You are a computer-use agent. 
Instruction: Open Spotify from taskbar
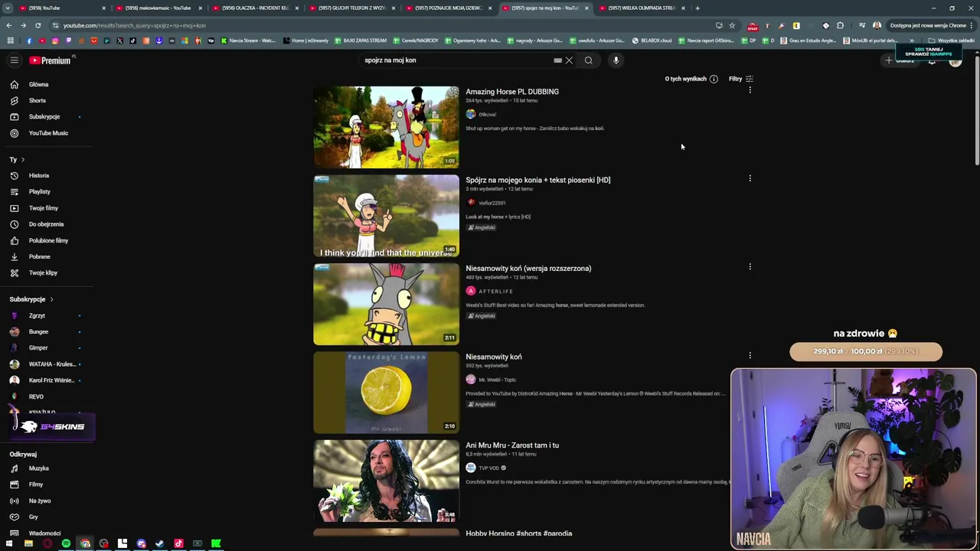[66, 543]
